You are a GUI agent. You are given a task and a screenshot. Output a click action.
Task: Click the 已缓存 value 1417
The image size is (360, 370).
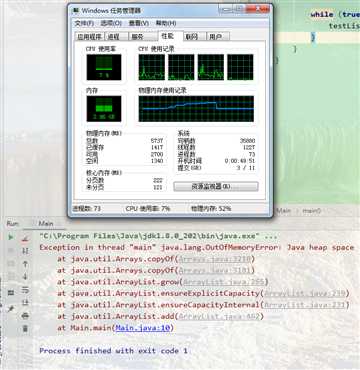click(x=157, y=147)
